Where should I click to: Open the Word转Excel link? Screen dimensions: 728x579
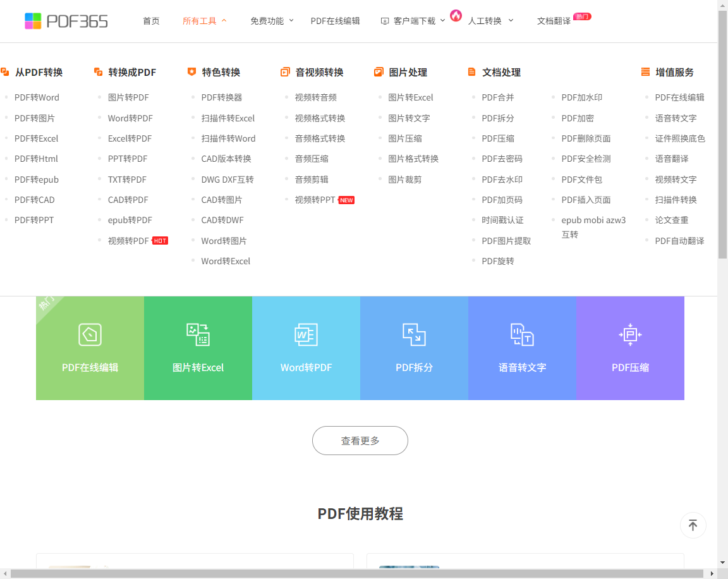[226, 262]
